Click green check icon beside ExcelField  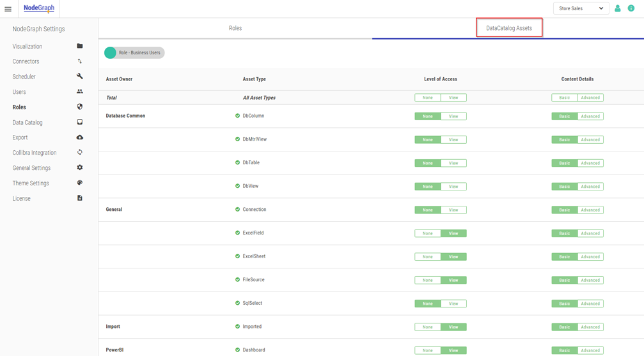point(237,233)
